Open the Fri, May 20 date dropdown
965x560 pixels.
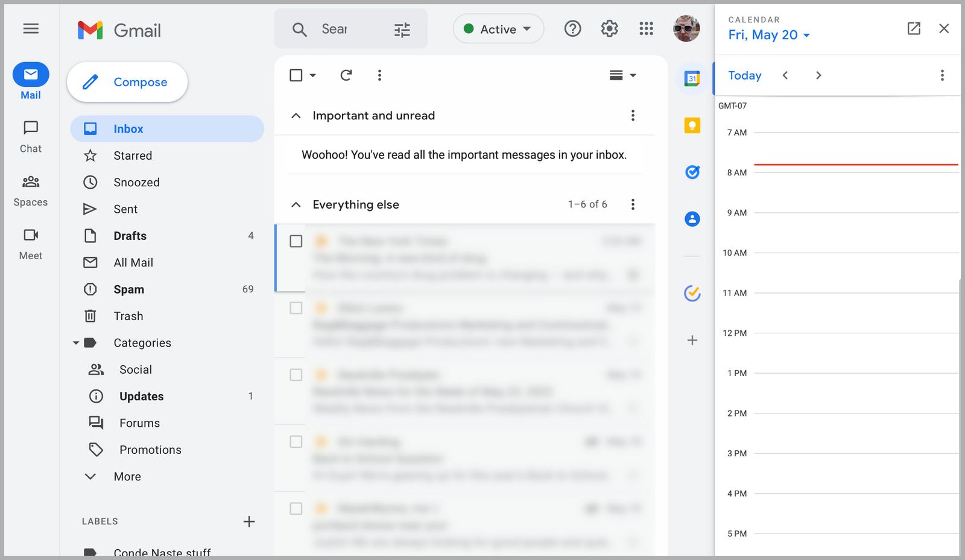click(x=769, y=35)
